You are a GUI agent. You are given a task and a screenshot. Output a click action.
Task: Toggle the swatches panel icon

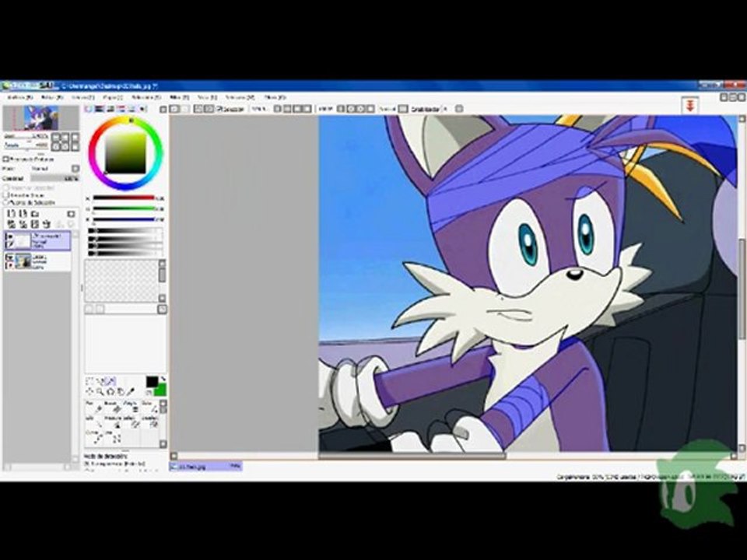pos(132,108)
